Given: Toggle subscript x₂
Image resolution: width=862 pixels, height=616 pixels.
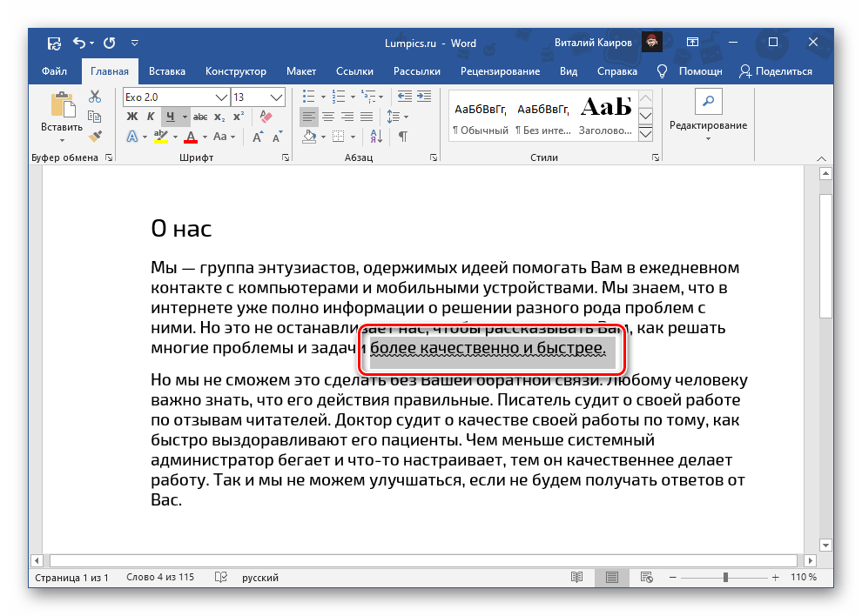Looking at the screenshot, I should click(219, 117).
